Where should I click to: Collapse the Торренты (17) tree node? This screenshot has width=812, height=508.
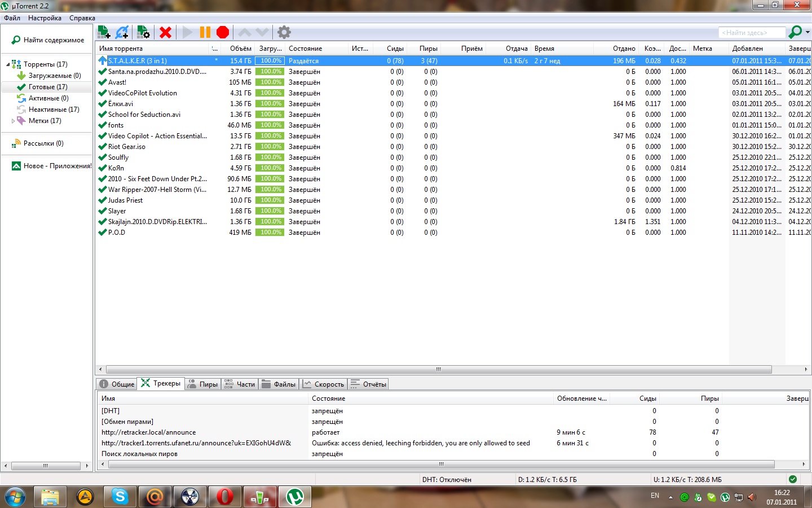[8, 64]
